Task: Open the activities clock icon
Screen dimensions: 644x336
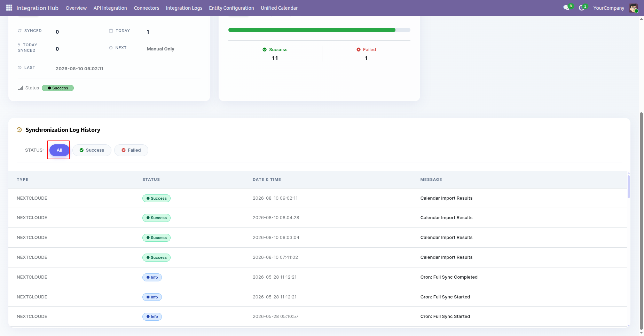Action: [581, 8]
